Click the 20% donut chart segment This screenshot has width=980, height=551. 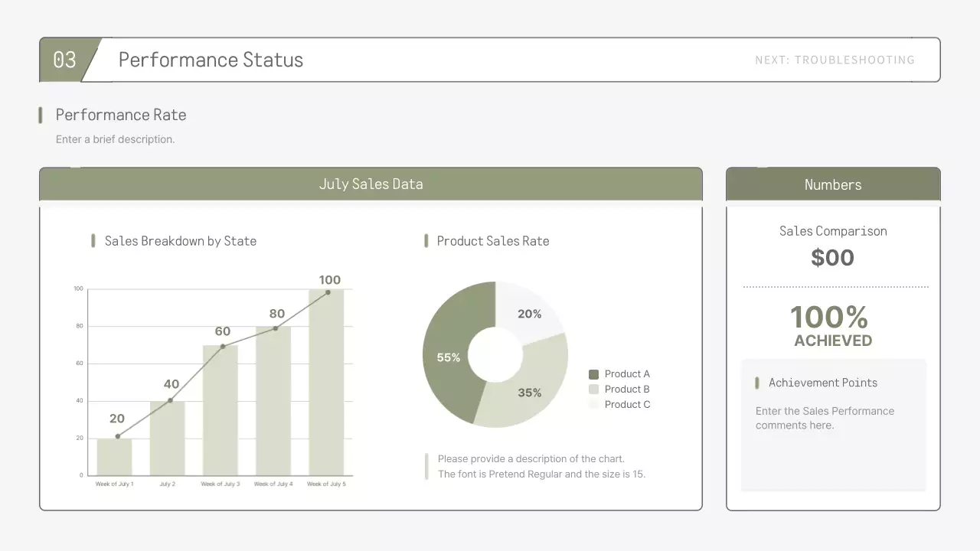point(530,314)
